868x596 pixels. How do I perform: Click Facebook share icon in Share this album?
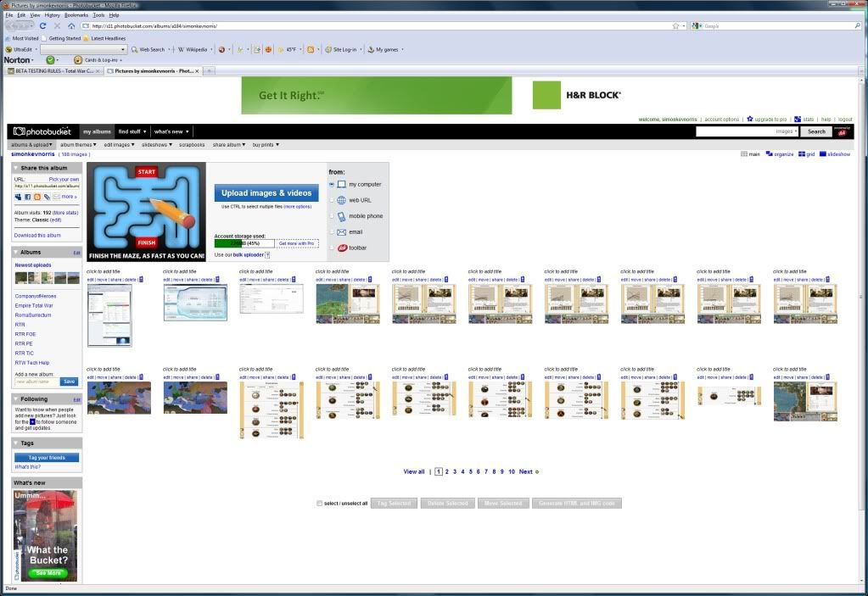(x=27, y=197)
